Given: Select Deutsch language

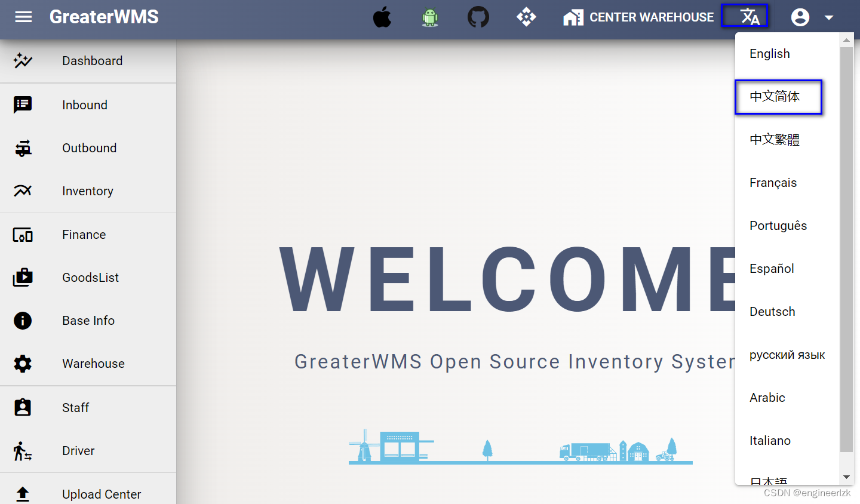Looking at the screenshot, I should (x=787, y=312).
